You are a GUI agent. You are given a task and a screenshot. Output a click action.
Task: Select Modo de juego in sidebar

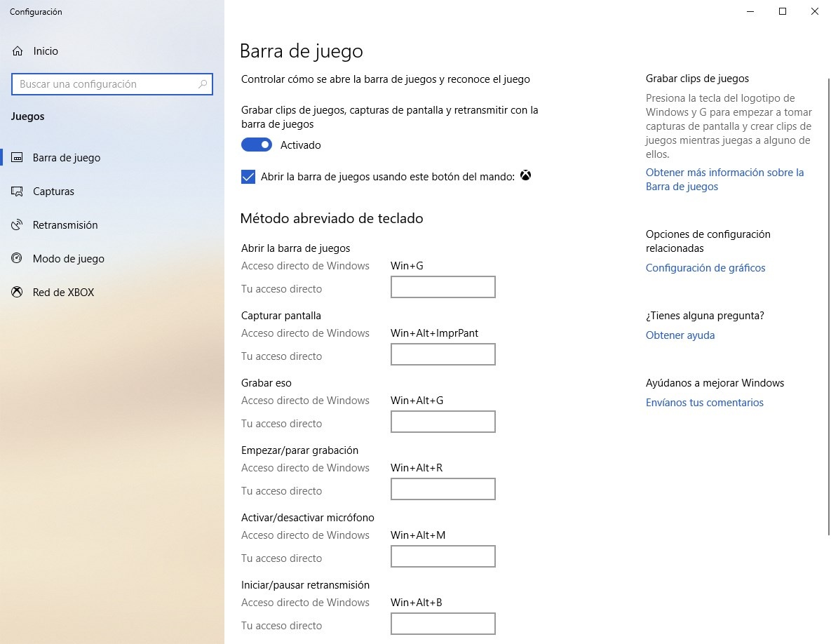click(x=112, y=259)
